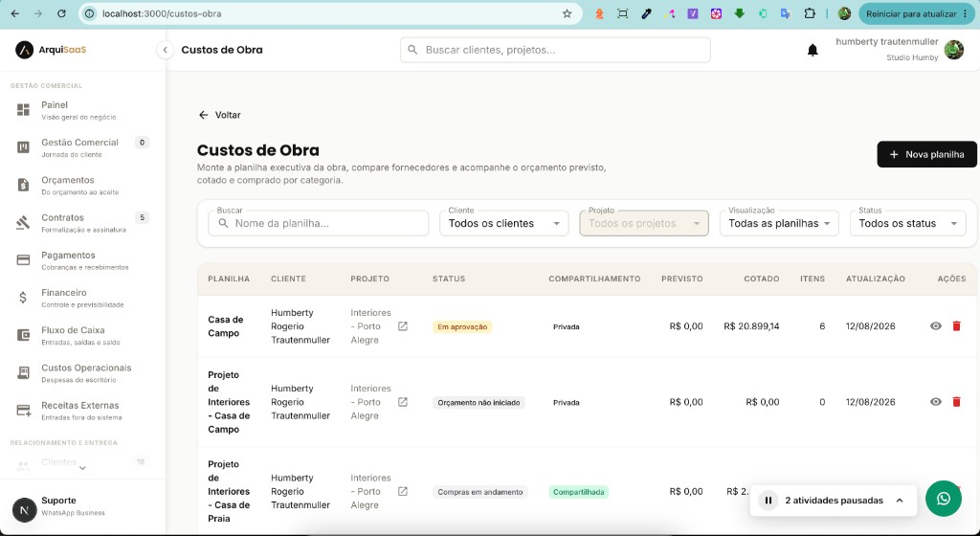Open Gestão Comercial in sidebar
The width and height of the screenshot is (980, 536).
click(82, 148)
